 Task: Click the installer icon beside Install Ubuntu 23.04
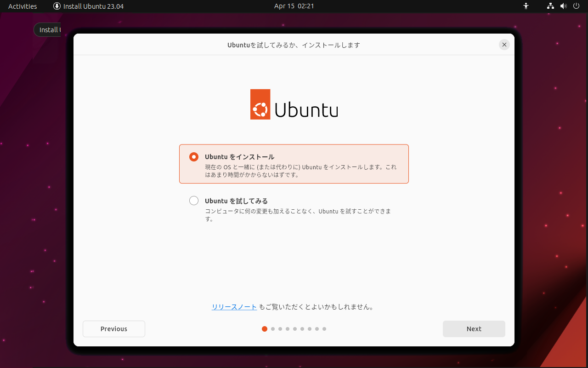pyautogui.click(x=57, y=6)
